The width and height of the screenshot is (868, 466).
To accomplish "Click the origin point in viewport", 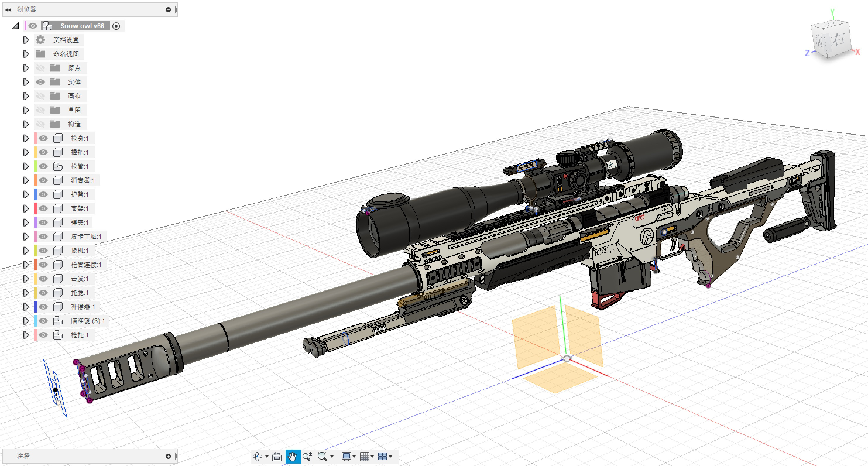I will coord(567,359).
